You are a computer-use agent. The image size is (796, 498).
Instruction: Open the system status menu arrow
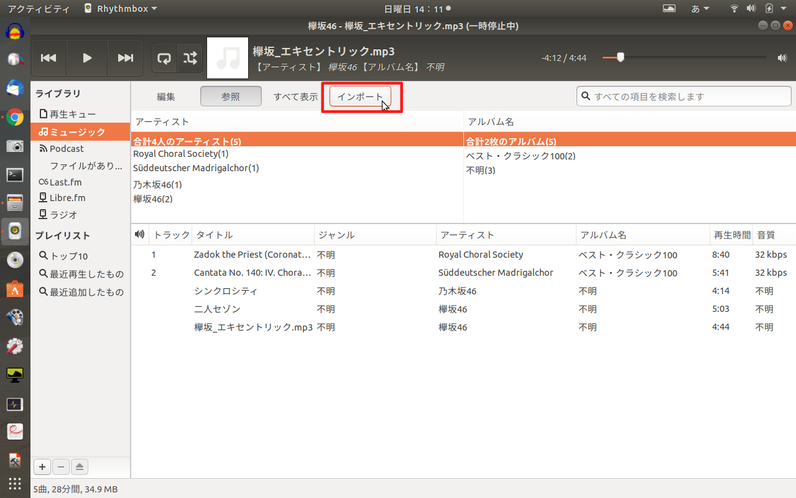783,9
